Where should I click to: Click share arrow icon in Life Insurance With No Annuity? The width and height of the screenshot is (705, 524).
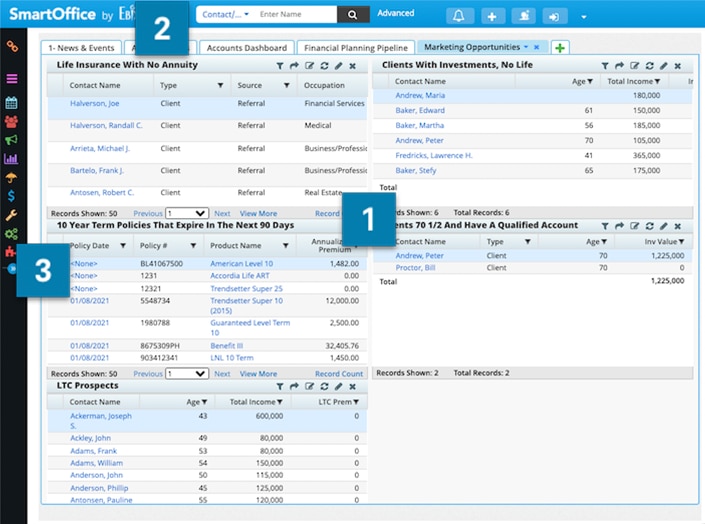coord(294,66)
